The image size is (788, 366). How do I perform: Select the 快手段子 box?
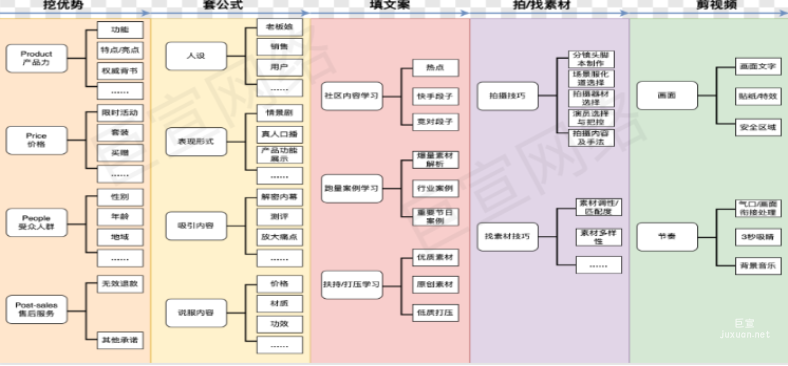[x=436, y=96]
